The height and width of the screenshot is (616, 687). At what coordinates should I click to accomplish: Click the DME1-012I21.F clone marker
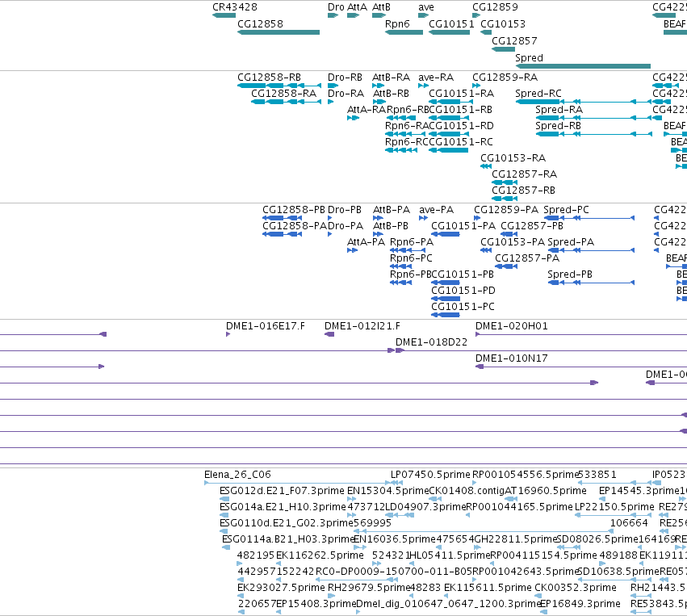pyautogui.click(x=329, y=335)
